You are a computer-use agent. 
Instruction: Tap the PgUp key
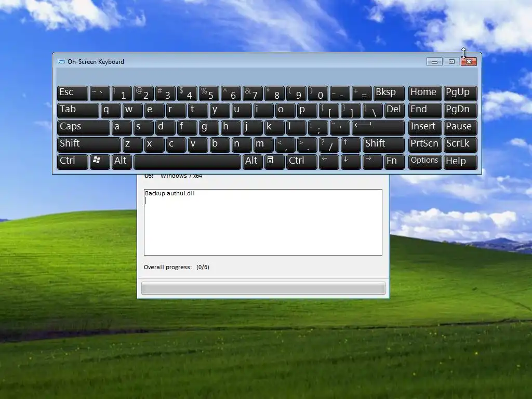tap(460, 94)
